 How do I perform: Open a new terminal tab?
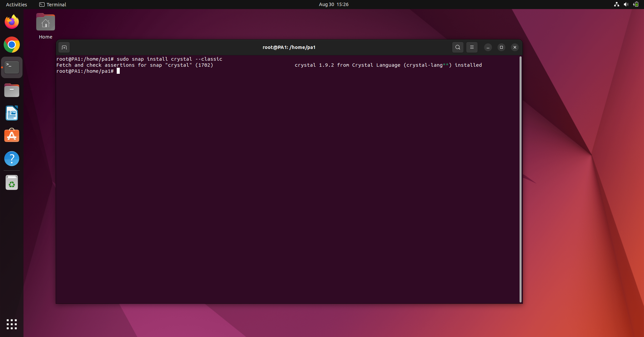[x=64, y=47]
